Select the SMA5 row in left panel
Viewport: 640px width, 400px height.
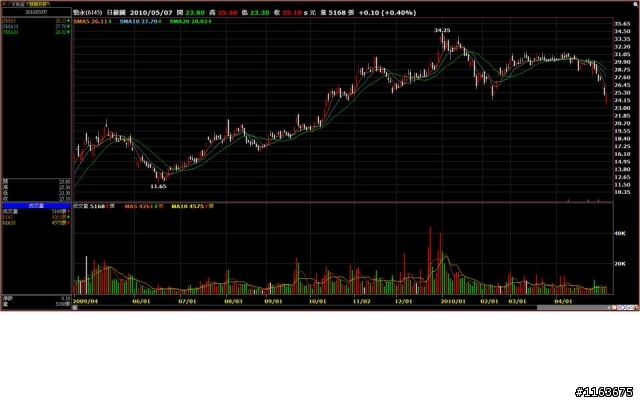pos(36,21)
